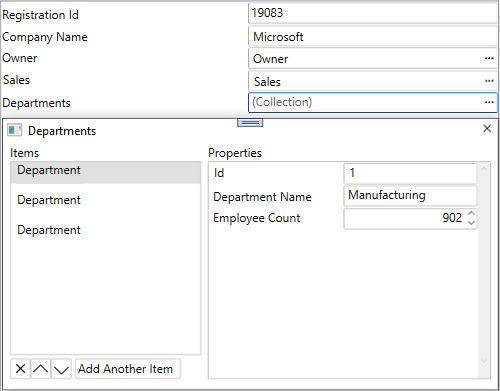Image resolution: width=500 pixels, height=391 pixels.
Task: Click the Id label in Properties panel
Action: click(x=219, y=173)
